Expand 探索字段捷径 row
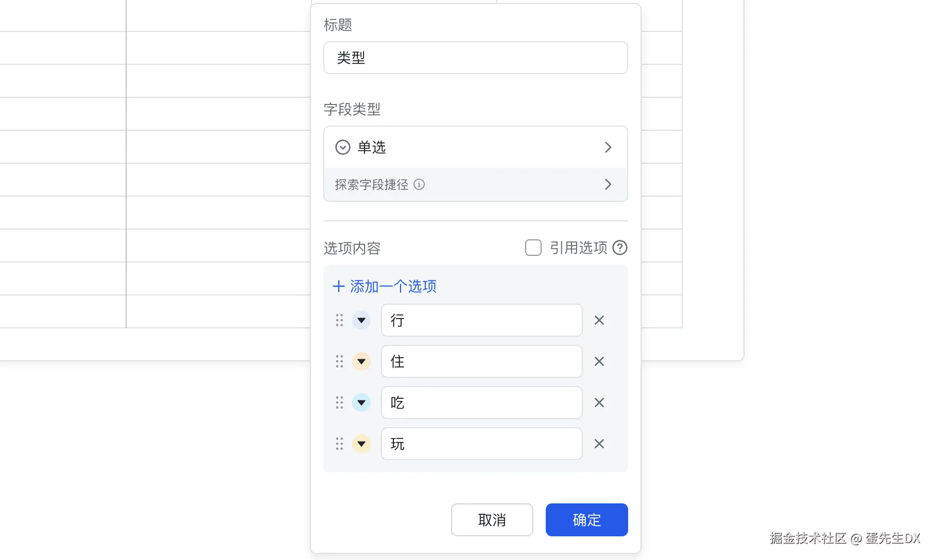The height and width of the screenshot is (560, 935). click(x=475, y=184)
